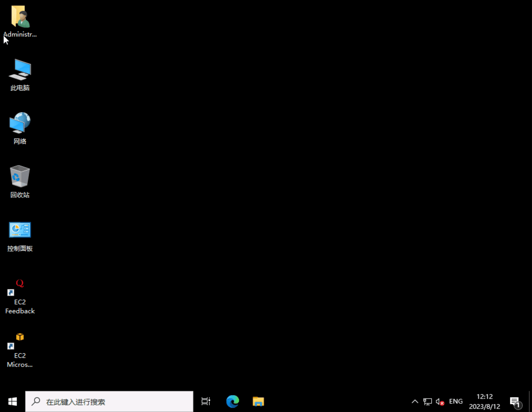532x412 pixels.
Task: Open the network status tray icon
Action: pyautogui.click(x=427, y=401)
